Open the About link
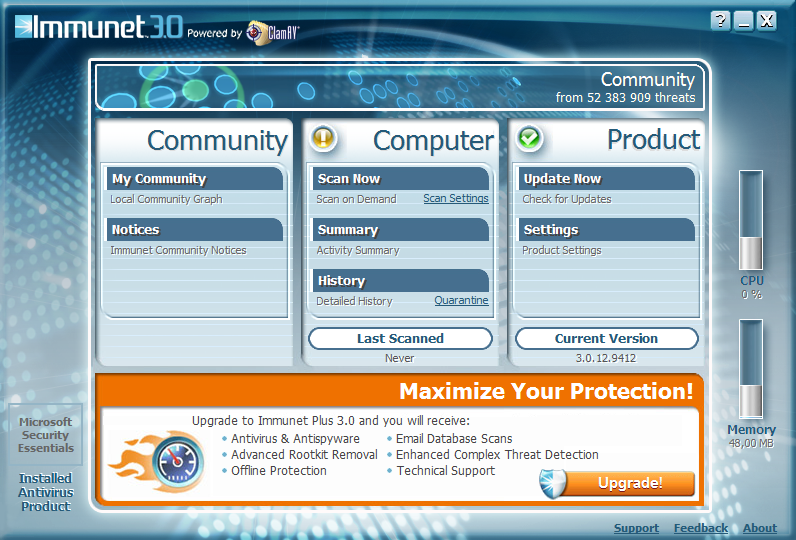796x540 pixels. click(760, 528)
